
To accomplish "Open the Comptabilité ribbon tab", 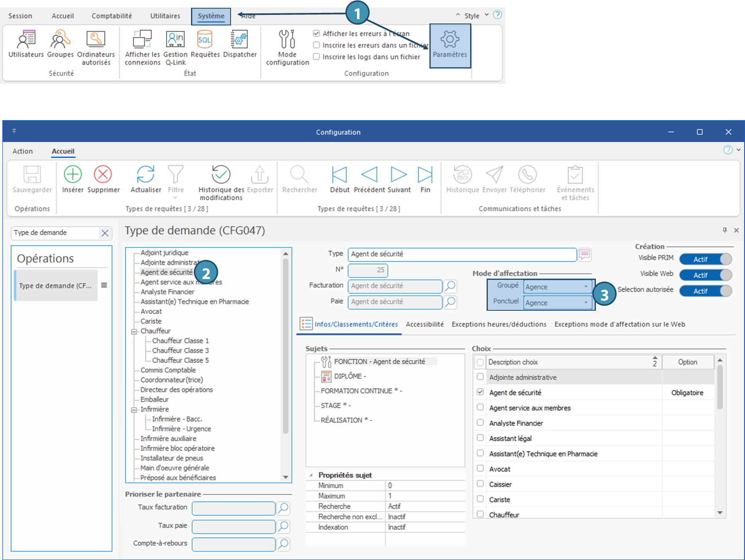I will (x=112, y=16).
